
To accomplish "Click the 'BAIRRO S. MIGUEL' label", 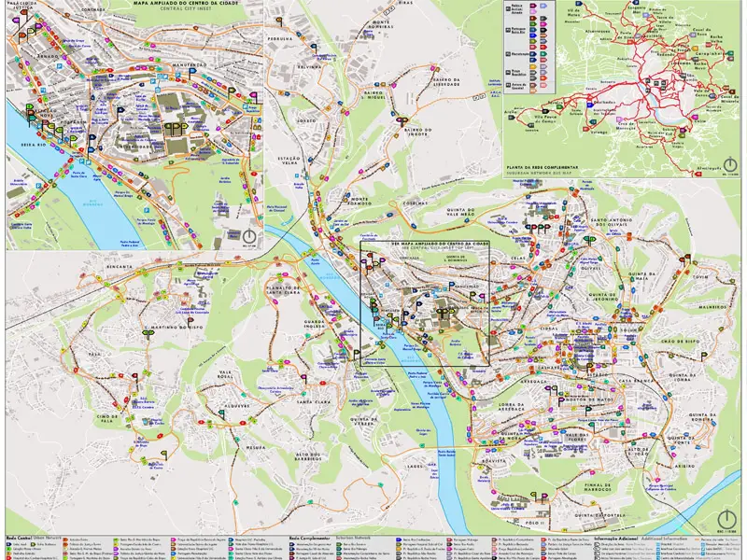I will coord(374,95).
